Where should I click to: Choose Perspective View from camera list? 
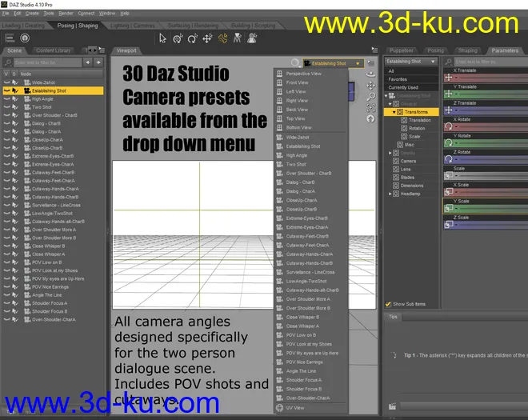point(303,74)
